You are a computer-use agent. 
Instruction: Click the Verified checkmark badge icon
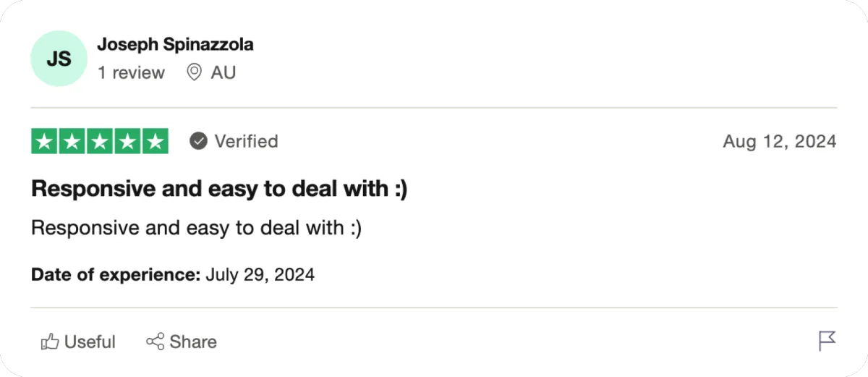tap(198, 141)
